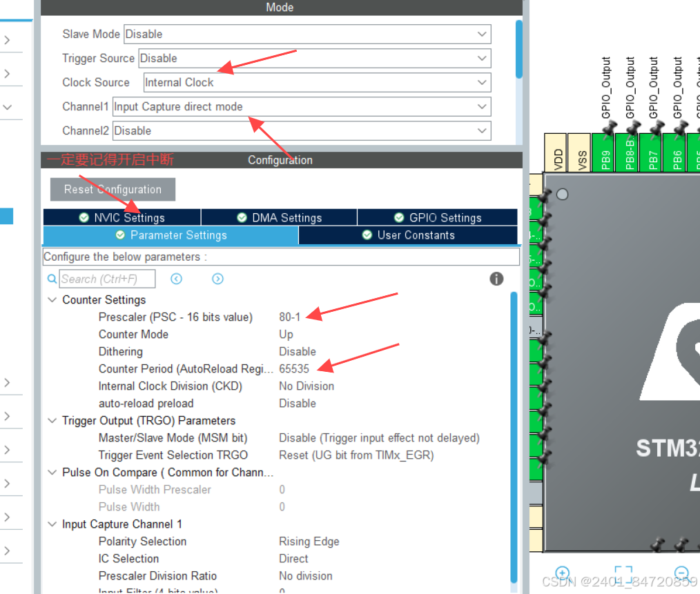This screenshot has width=700, height=594.
Task: Switch to the DMA Settings tab
Action: point(279,217)
